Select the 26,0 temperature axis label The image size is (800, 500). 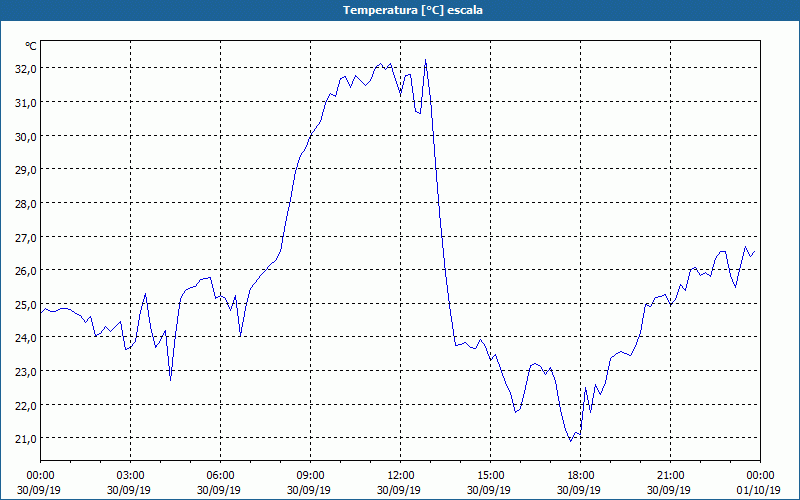[26, 271]
